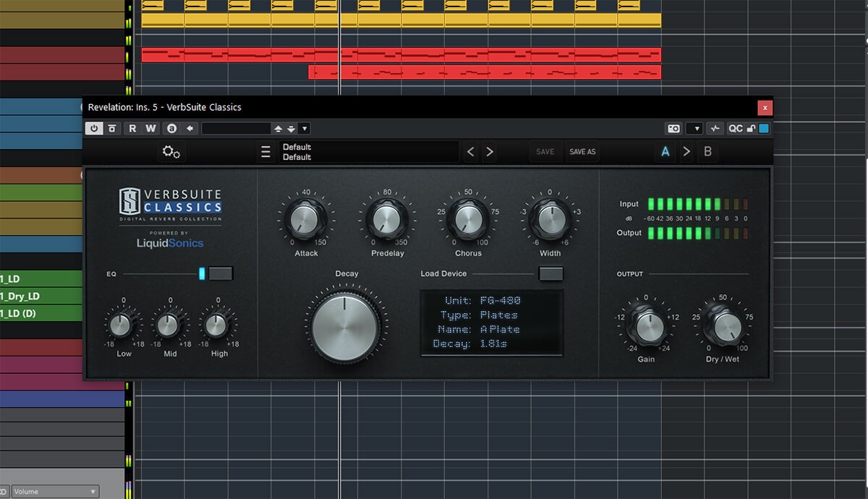Viewport: 868px width, 499px height.
Task: Toggle the plugin power bypass button
Action: pyautogui.click(x=94, y=129)
